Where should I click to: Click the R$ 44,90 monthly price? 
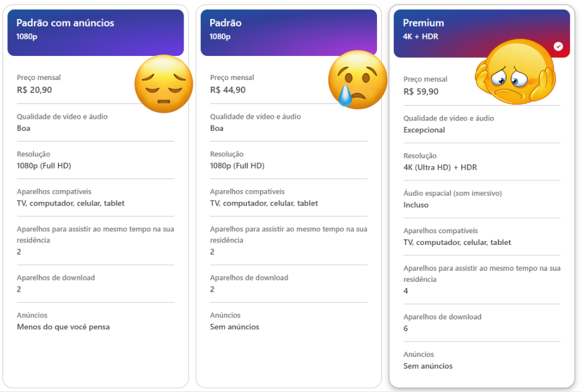pyautogui.click(x=227, y=90)
